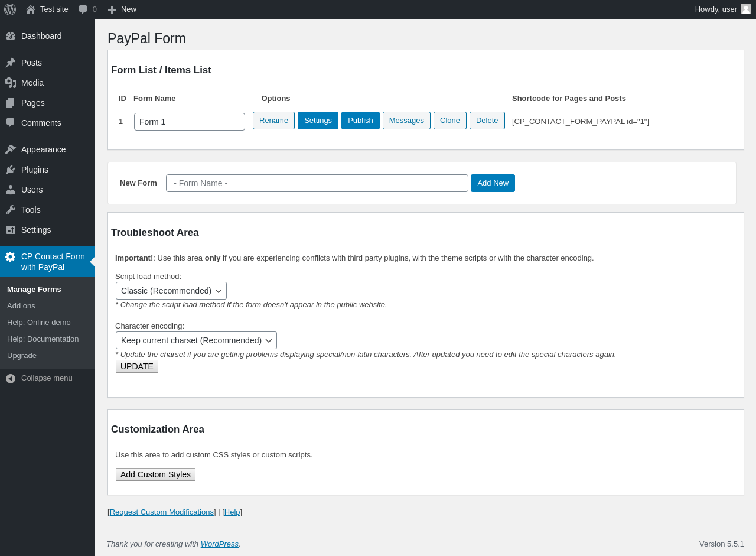Click Test site in admin bar
Viewport: 756px width, 556px height.
pyautogui.click(x=54, y=9)
